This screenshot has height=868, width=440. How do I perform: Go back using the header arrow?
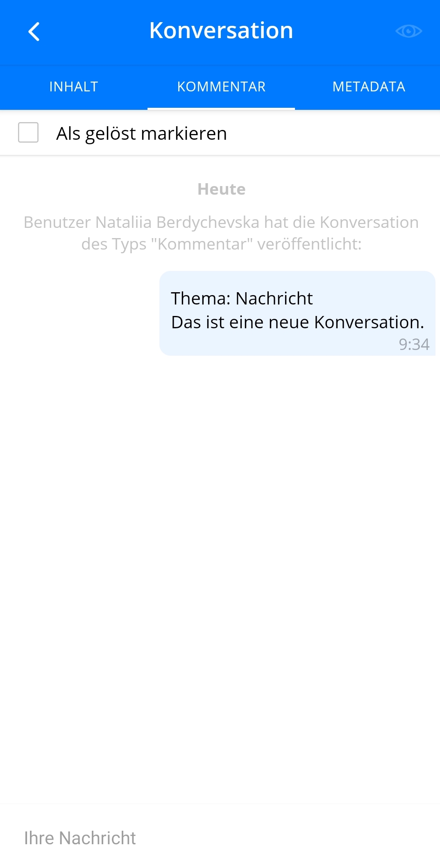[x=34, y=32]
